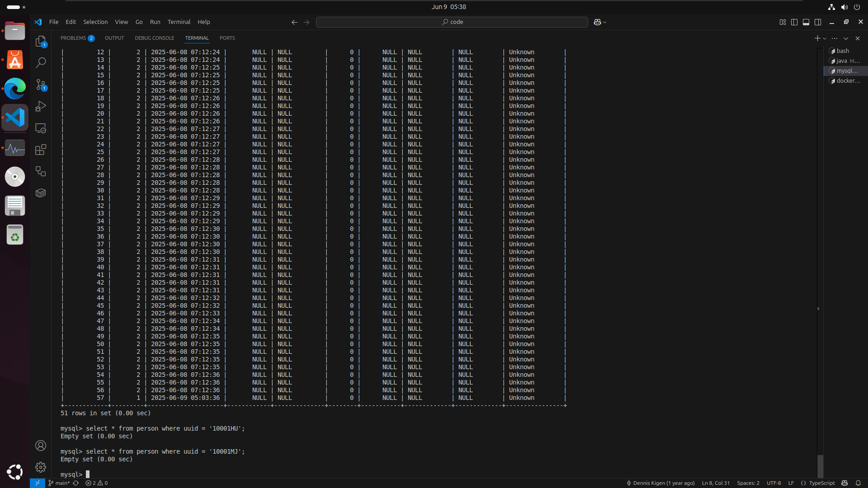
Task: Select the TERMINAL tab
Action: (197, 38)
